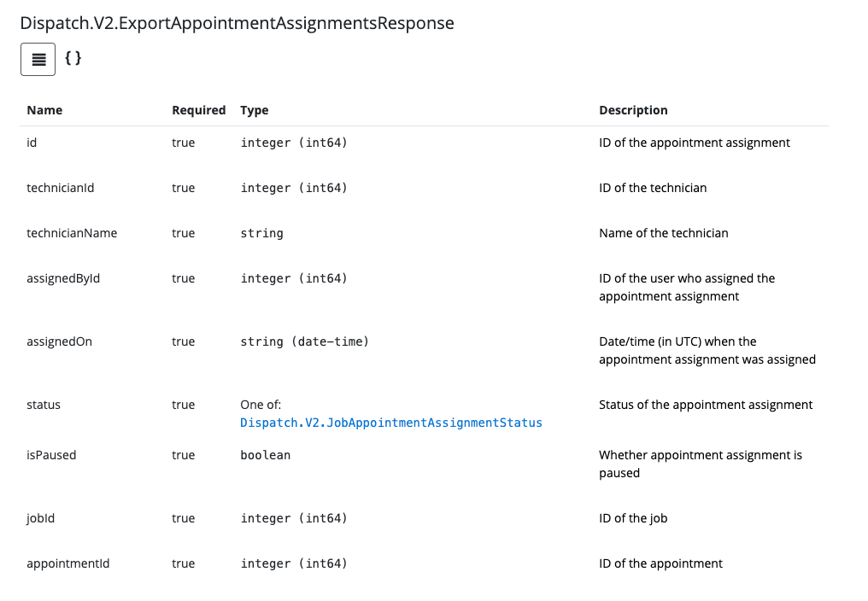The image size is (868, 601).
Task: Click 'Status of the appointment assignment' description
Action: [x=706, y=406]
